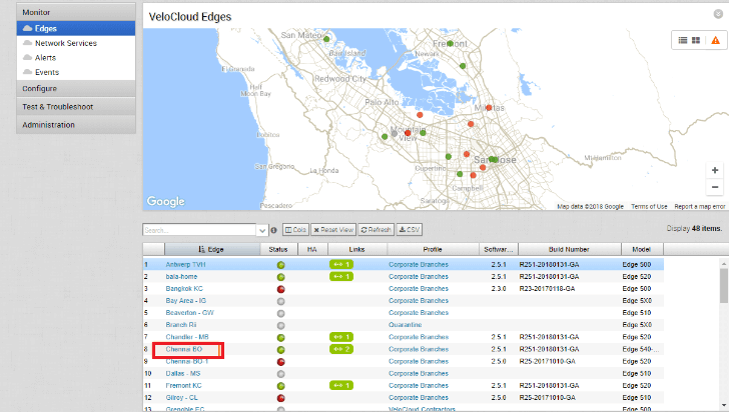Viewport: 731px width, 413px height.
Task: Export the list with the CSV button
Action: 409,230
